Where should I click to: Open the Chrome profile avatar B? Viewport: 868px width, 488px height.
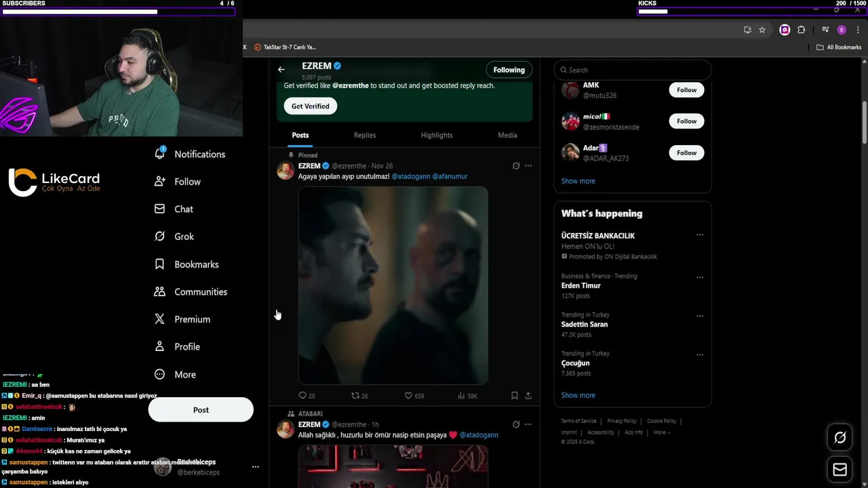tap(842, 30)
